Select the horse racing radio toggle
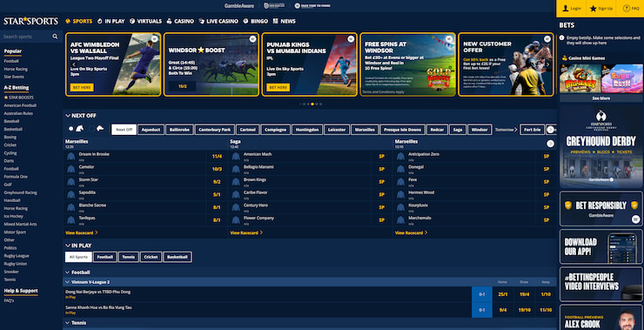The width and height of the screenshot is (644, 330). [x=71, y=129]
